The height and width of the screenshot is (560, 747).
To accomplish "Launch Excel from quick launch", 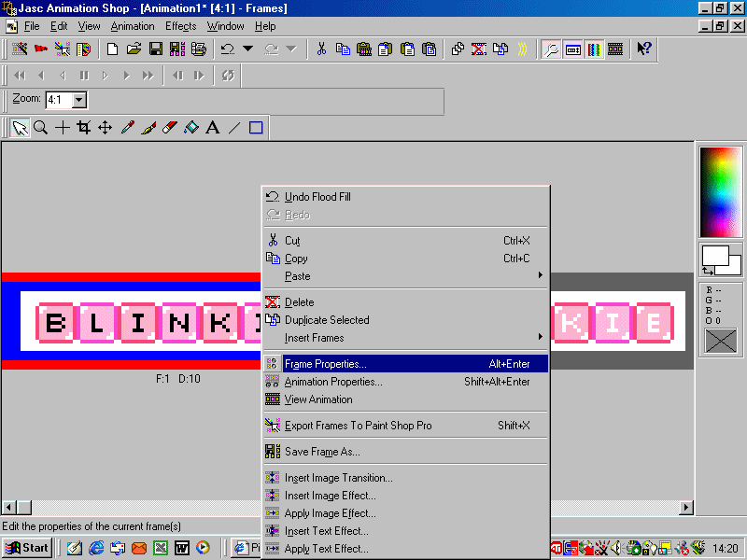I will 160,548.
